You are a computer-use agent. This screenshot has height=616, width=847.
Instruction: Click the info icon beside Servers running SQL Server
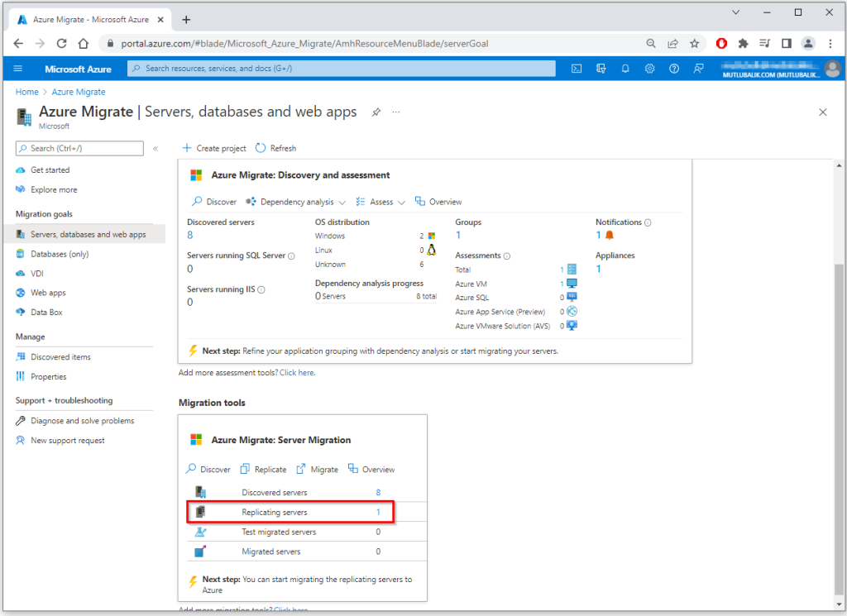292,255
